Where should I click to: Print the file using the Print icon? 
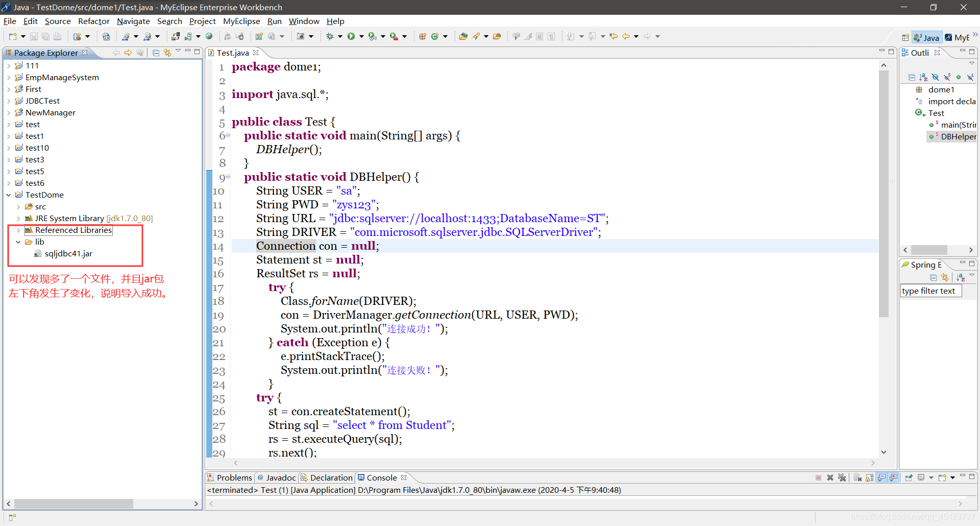click(x=58, y=36)
